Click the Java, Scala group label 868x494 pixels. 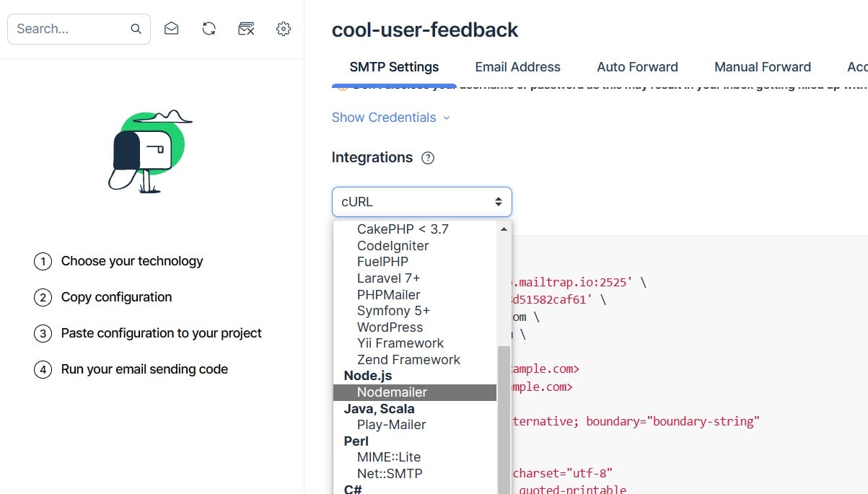380,409
